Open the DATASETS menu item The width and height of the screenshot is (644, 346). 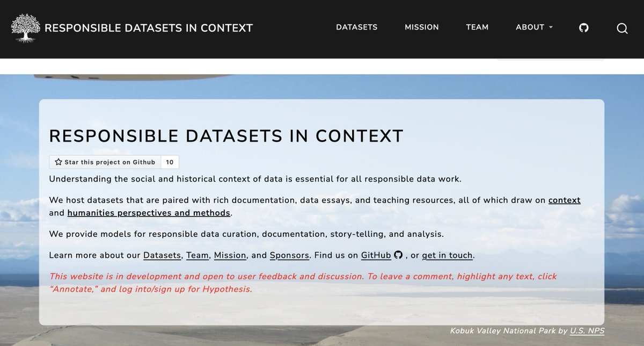pos(356,27)
